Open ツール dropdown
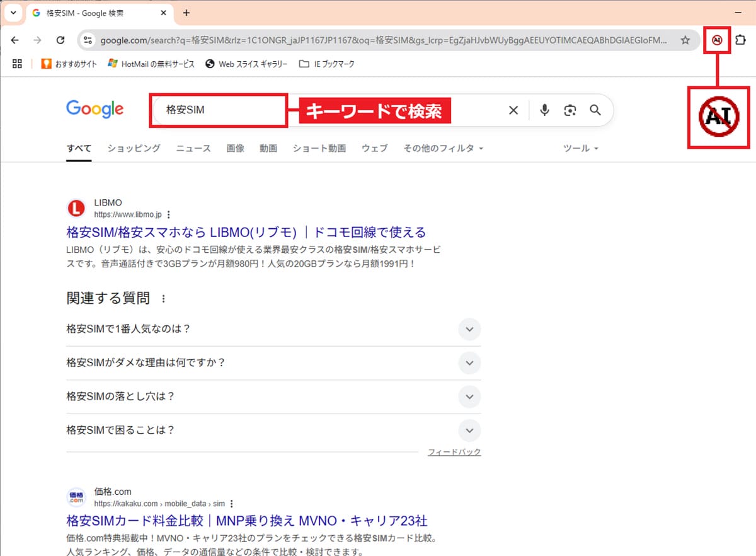This screenshot has height=556, width=756. (580, 148)
